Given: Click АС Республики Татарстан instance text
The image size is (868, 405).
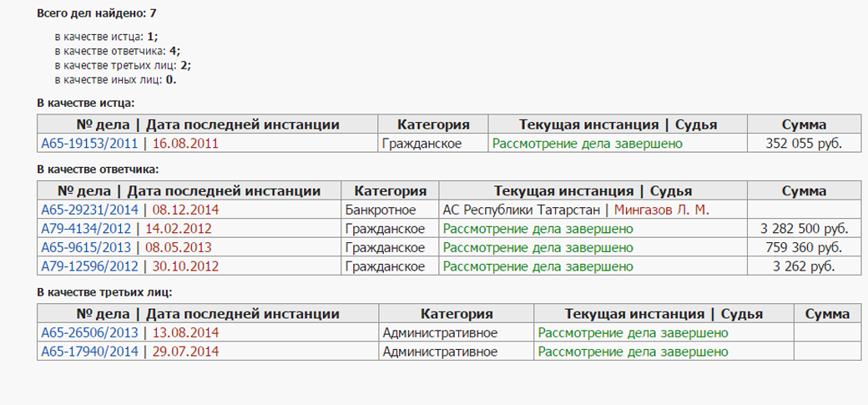Looking at the screenshot, I should (x=522, y=210).
